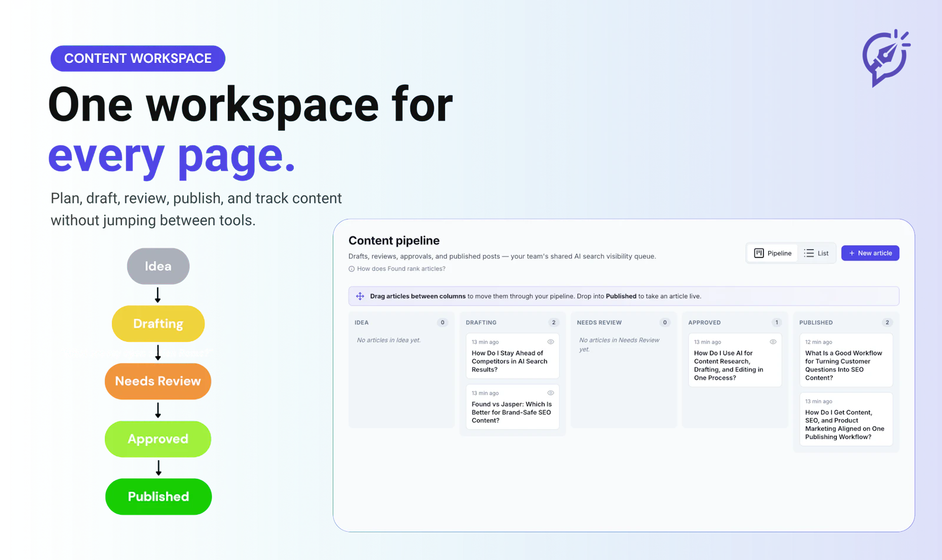This screenshot has height=560, width=942.
Task: Click the orange Needs Review stage pill
Action: coord(158,381)
